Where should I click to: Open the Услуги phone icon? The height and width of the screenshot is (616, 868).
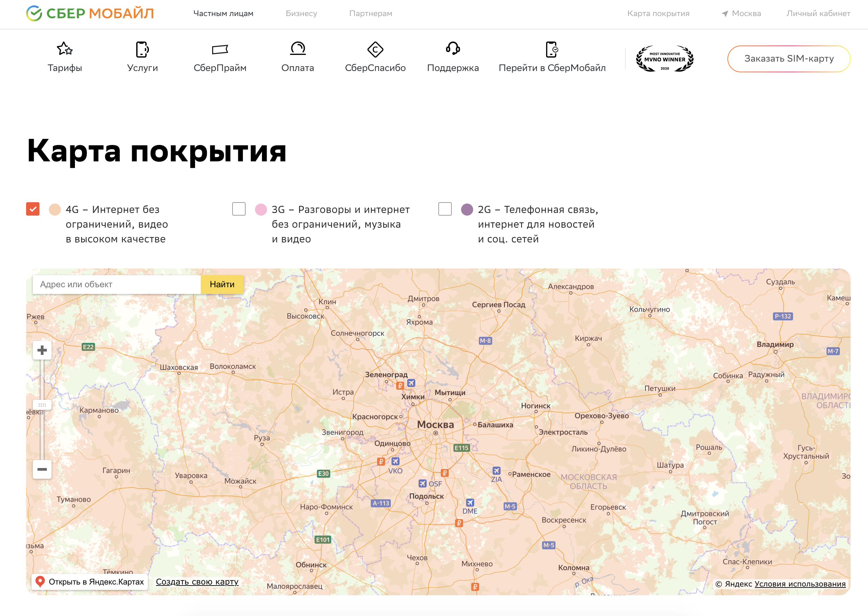tap(142, 49)
